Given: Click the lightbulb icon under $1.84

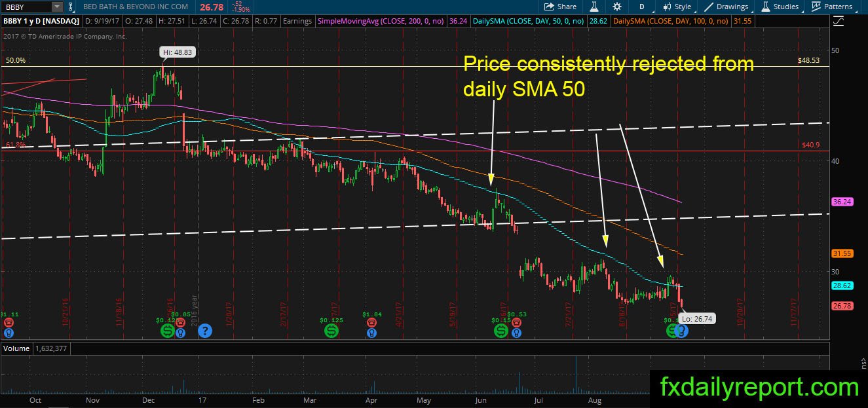Looking at the screenshot, I should click(372, 332).
